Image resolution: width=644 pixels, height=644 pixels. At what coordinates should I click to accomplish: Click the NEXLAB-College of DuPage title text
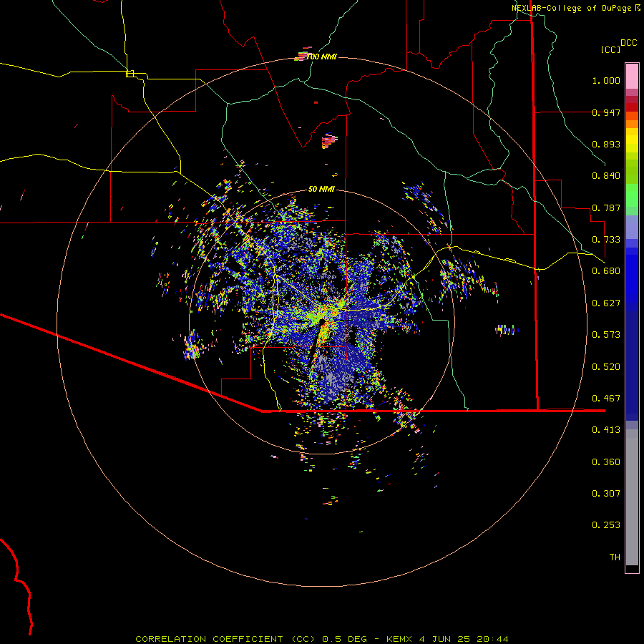tap(571, 8)
